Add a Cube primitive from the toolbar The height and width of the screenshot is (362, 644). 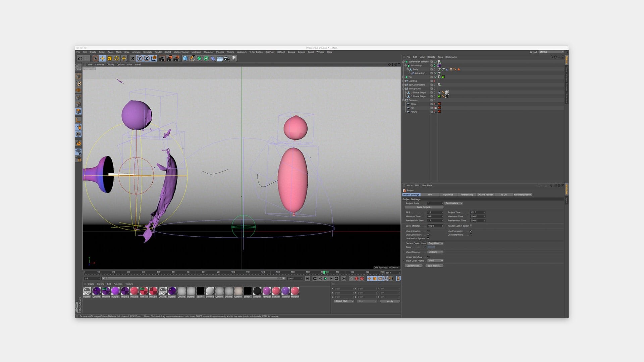(x=185, y=58)
